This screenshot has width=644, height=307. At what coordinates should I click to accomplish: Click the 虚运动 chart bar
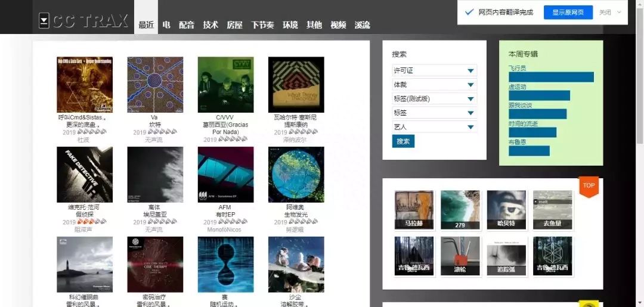tap(539, 95)
